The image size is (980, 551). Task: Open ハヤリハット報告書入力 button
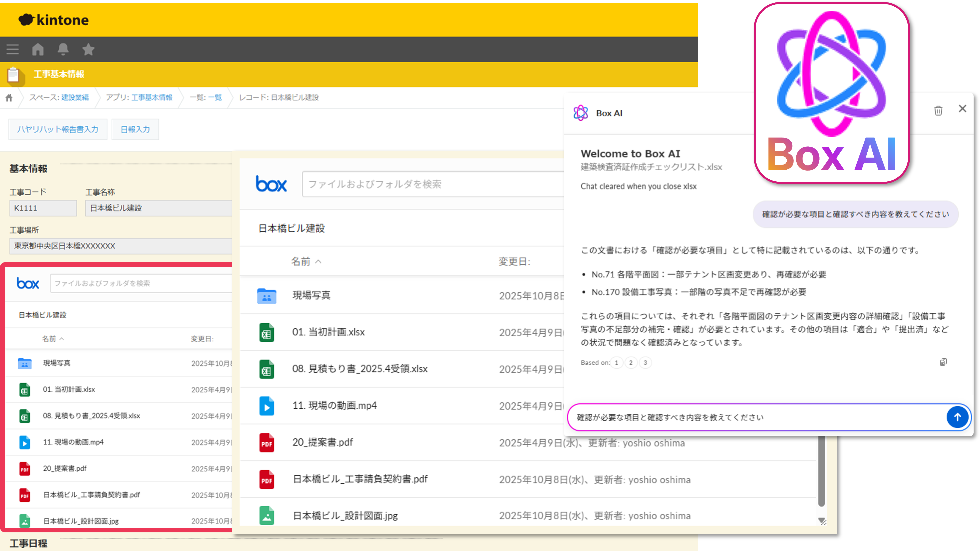pyautogui.click(x=58, y=130)
